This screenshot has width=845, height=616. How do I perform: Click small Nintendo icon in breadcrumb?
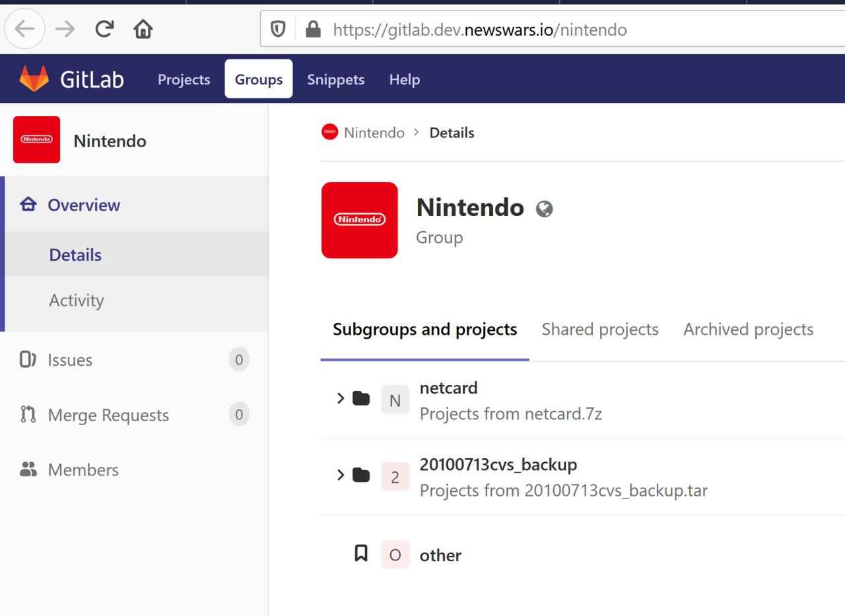[329, 132]
